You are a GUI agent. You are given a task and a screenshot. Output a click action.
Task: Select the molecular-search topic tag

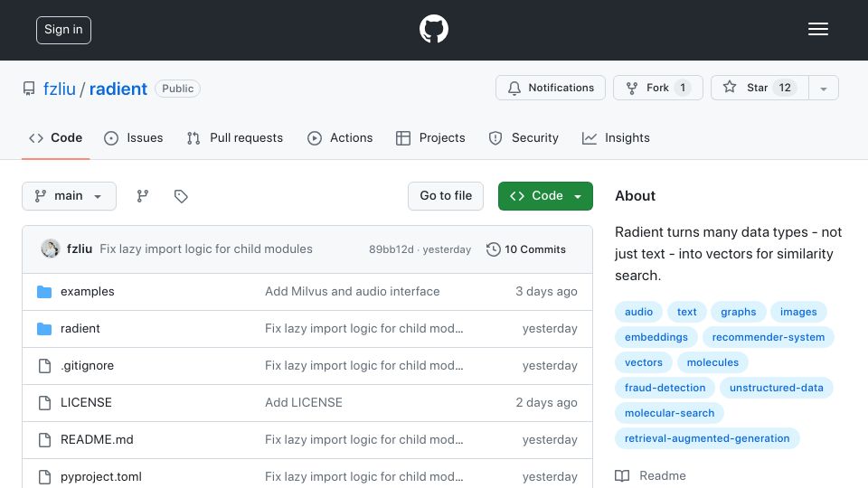pos(669,413)
